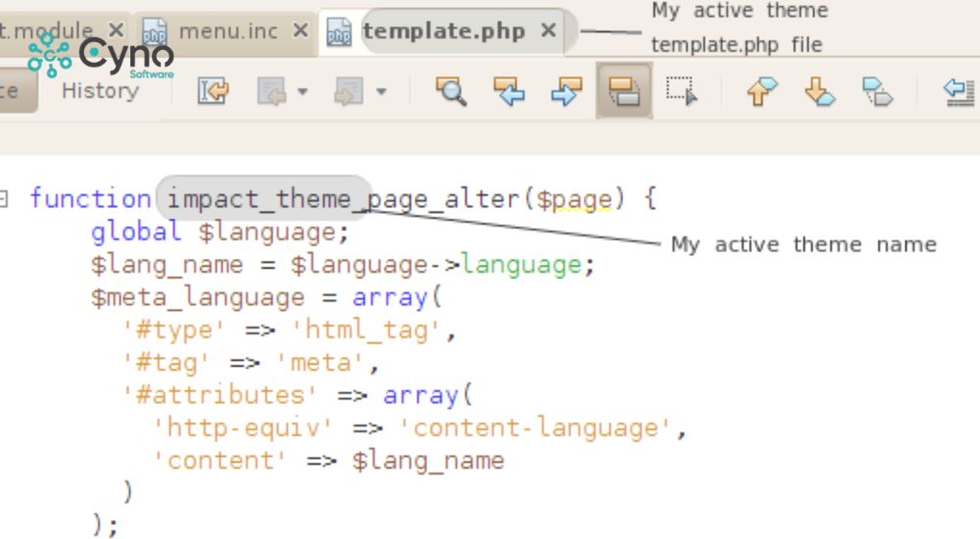Close the menu.inc tab

[302, 30]
